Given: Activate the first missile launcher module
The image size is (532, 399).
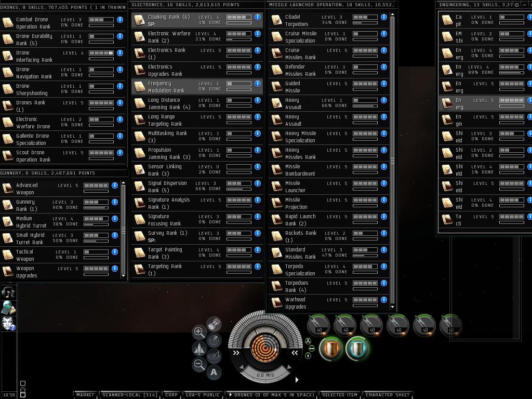Looking at the screenshot, I should (318, 325).
